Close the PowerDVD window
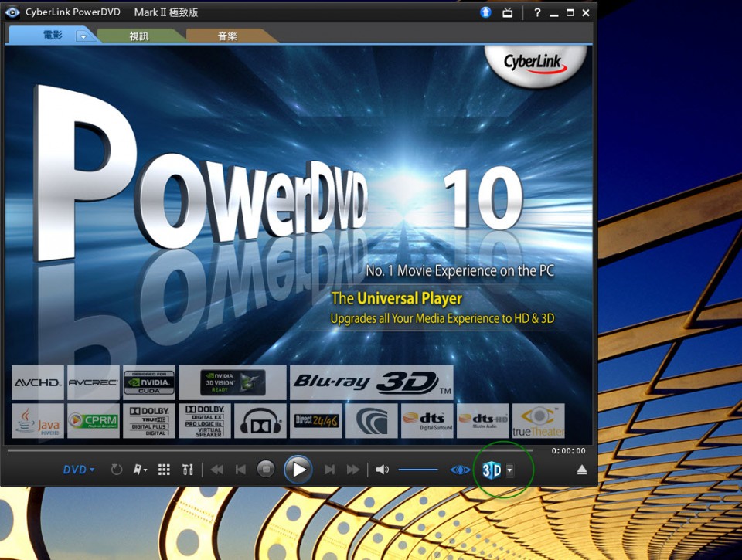The image size is (742, 560). [586, 13]
